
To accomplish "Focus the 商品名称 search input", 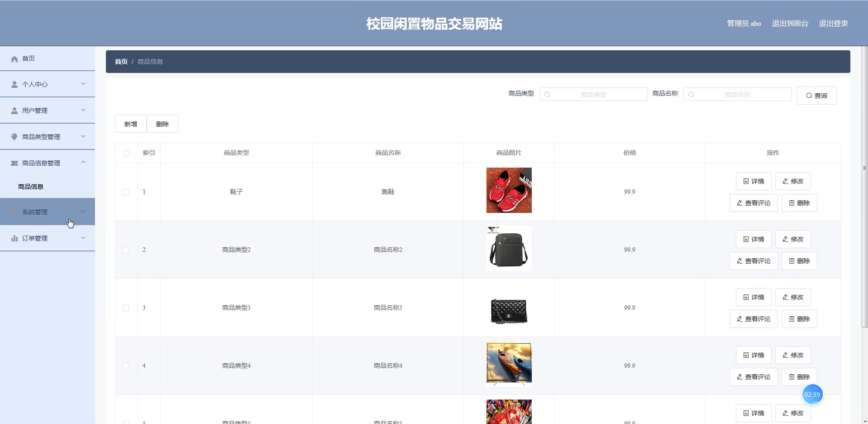I will coord(737,94).
